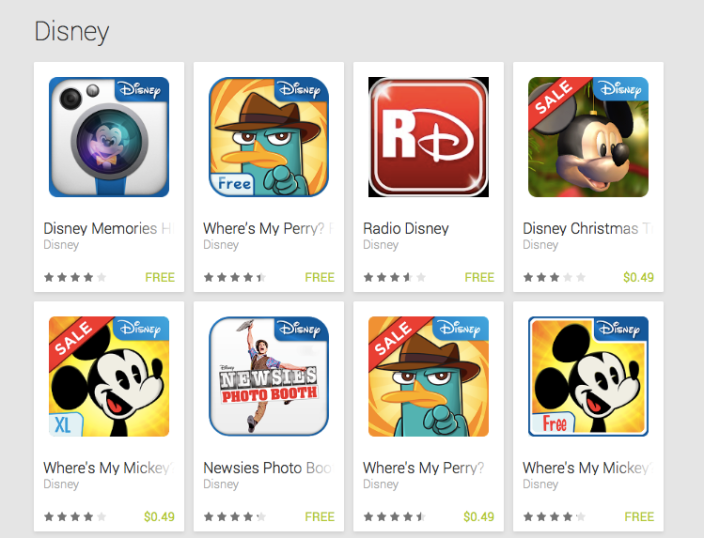Open the Where's My Perry SALE icon
The width and height of the screenshot is (704, 538).
pos(428,376)
